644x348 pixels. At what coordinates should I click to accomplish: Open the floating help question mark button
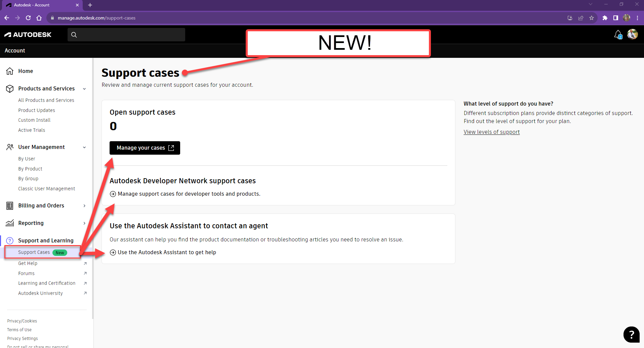coord(631,335)
